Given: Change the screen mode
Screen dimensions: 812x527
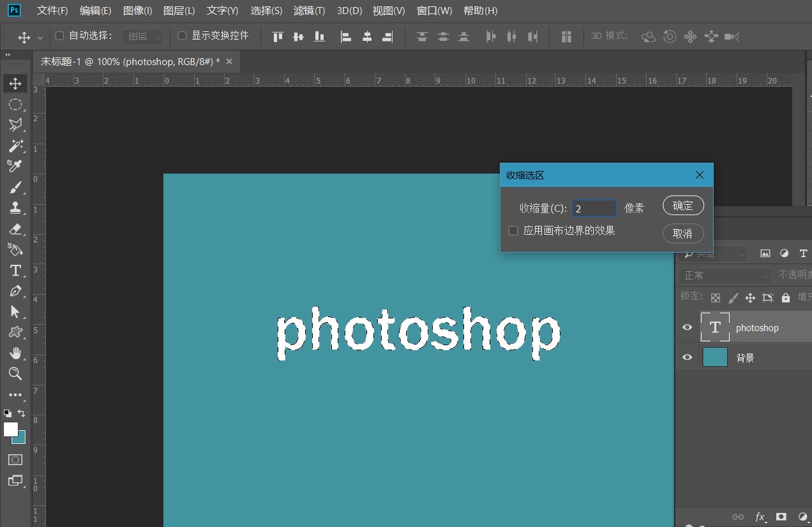Looking at the screenshot, I should (15, 480).
